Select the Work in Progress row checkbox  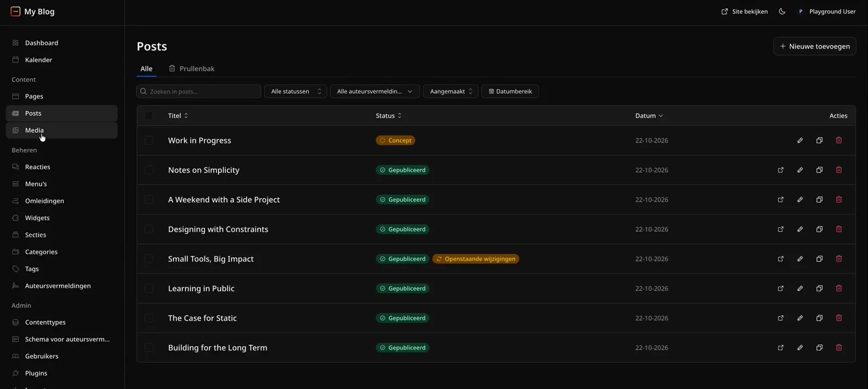tap(149, 141)
